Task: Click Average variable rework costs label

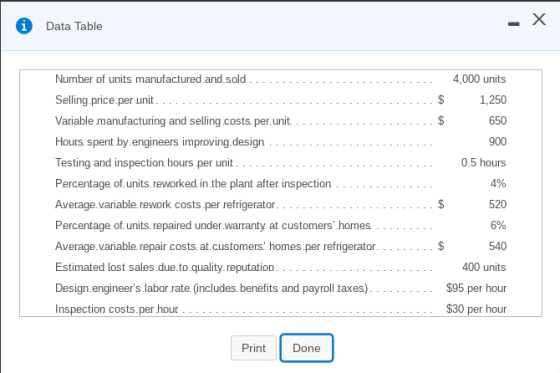Action: 165,204
